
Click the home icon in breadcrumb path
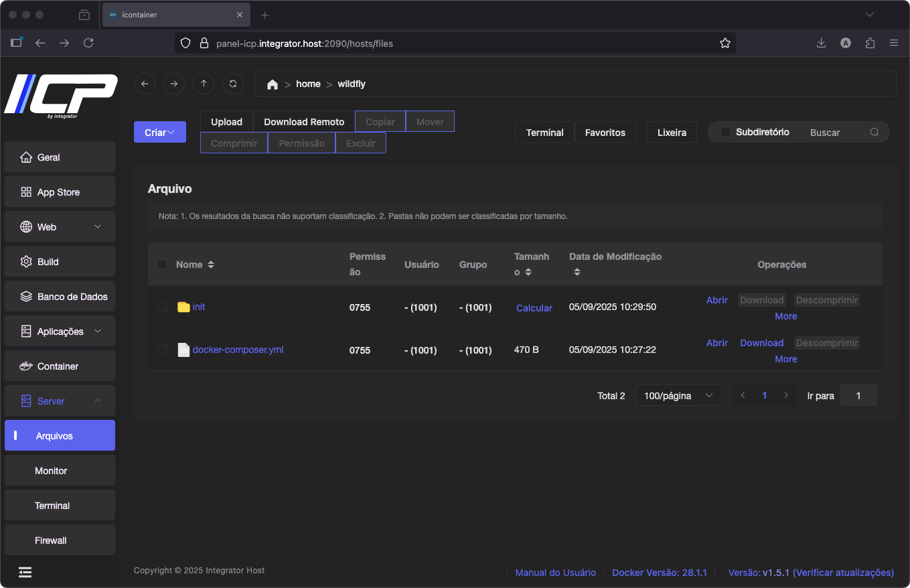(273, 84)
